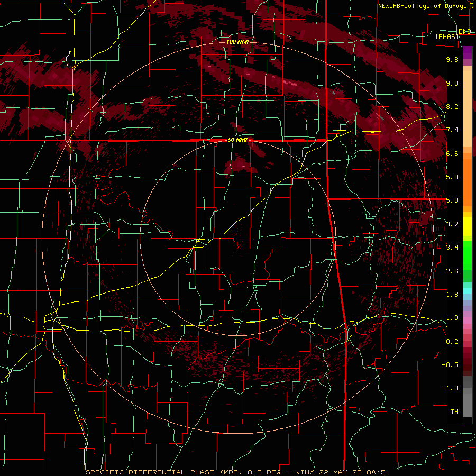Pick the purple top segment of color bar
This screenshot has height=476, width=476.
467,53
